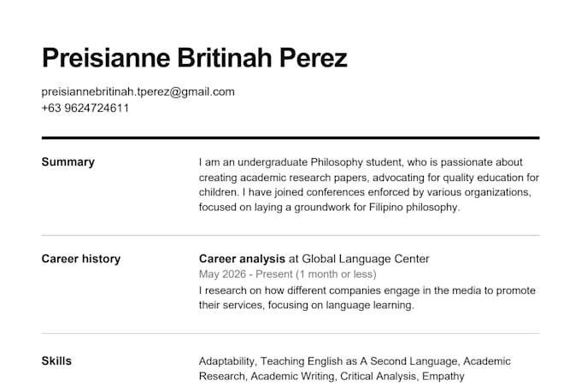Click the name heading Preisianne Britinah Perez
Image resolution: width=581 pixels, height=392 pixels.
[195, 58]
